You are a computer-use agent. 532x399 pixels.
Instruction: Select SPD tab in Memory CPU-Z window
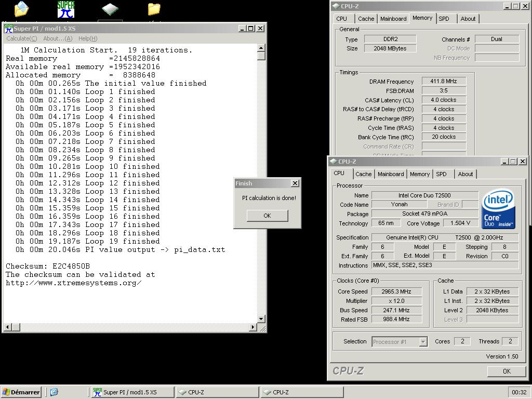[x=444, y=19]
